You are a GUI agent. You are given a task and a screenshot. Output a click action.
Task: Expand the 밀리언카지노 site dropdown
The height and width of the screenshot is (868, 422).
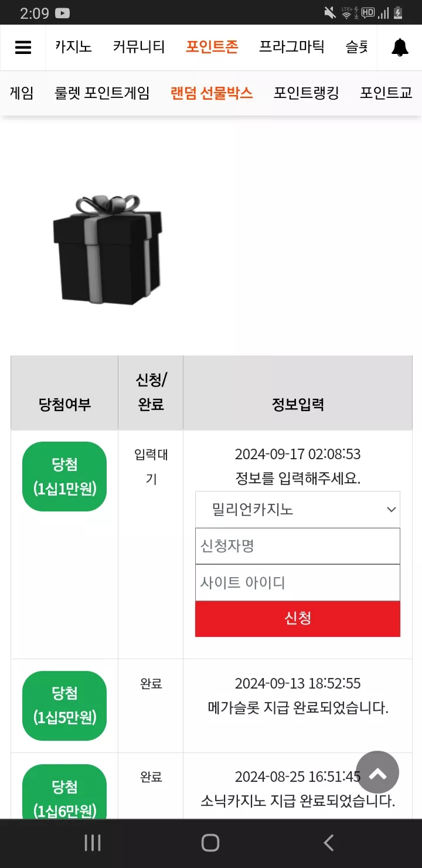coord(298,510)
